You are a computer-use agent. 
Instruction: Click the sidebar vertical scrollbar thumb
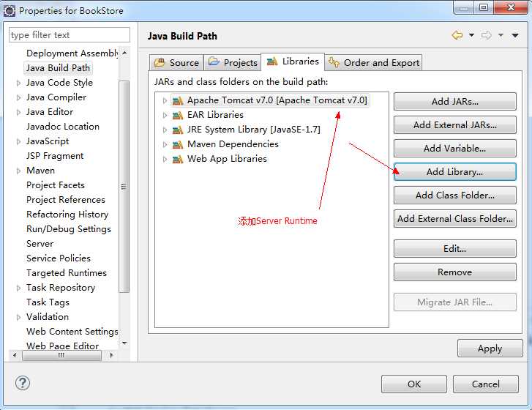pyautogui.click(x=124, y=187)
